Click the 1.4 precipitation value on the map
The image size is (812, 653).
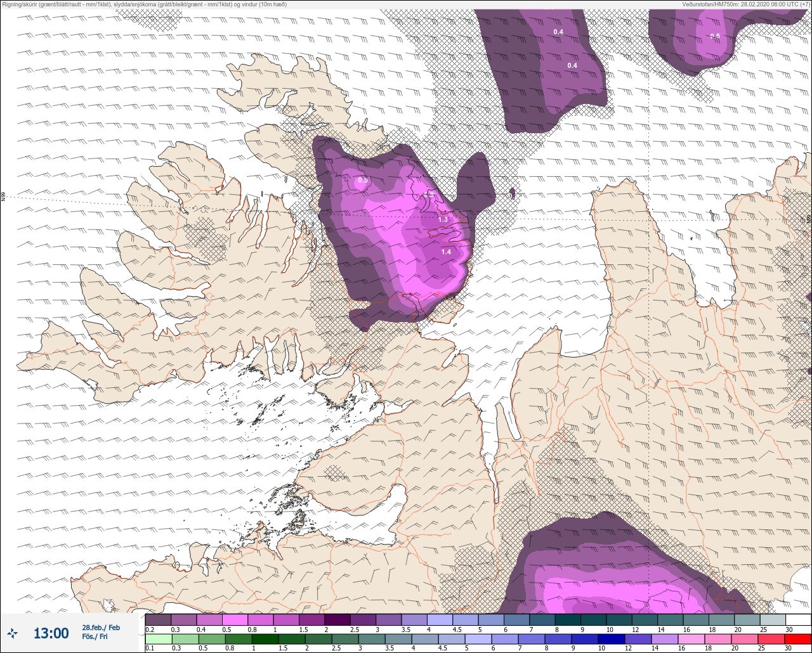tap(446, 252)
